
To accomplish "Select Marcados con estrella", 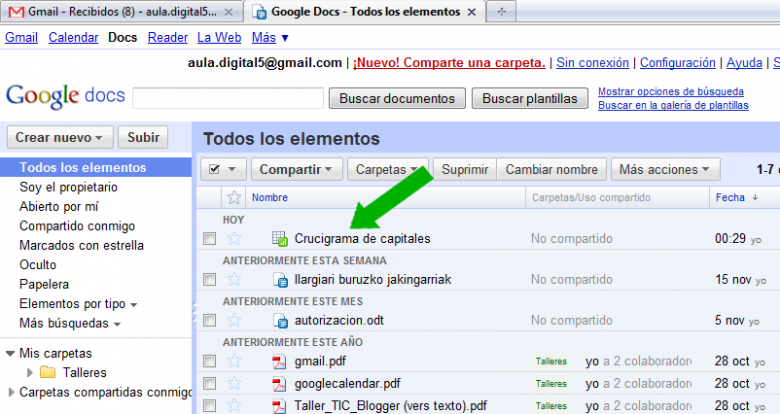I will click(x=82, y=245).
